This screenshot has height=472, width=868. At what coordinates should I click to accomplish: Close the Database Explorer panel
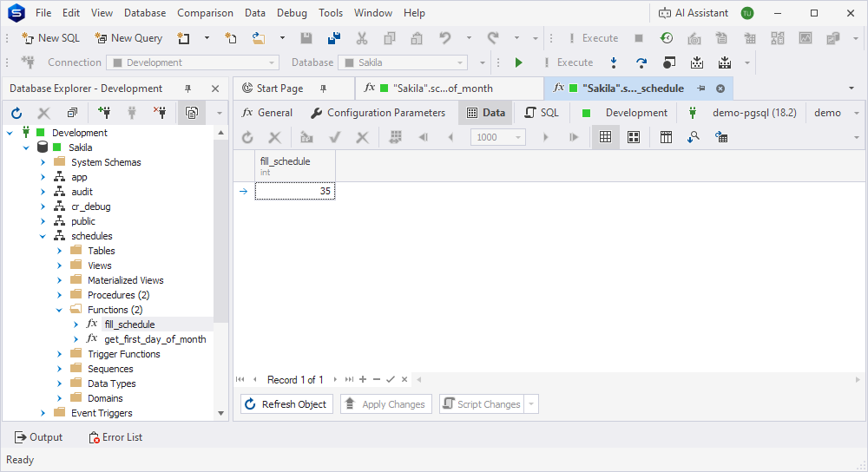pos(215,88)
